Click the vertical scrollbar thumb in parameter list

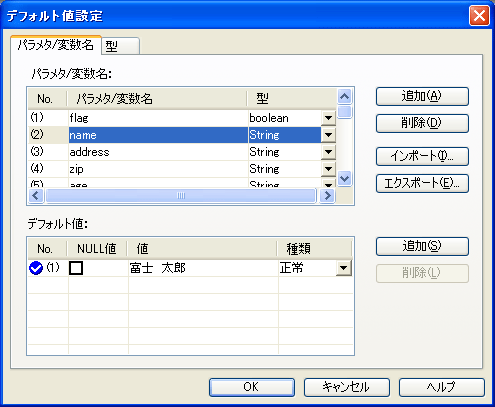tap(345, 112)
